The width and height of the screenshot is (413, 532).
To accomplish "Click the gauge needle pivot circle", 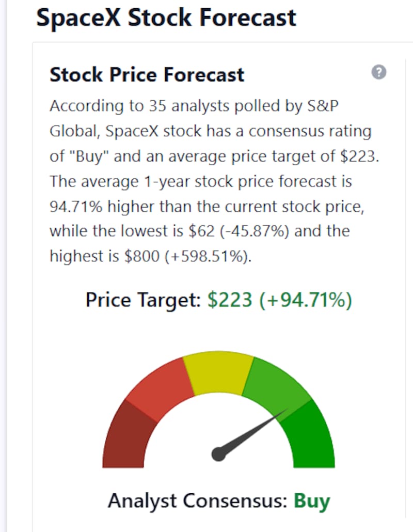I will pyautogui.click(x=219, y=454).
